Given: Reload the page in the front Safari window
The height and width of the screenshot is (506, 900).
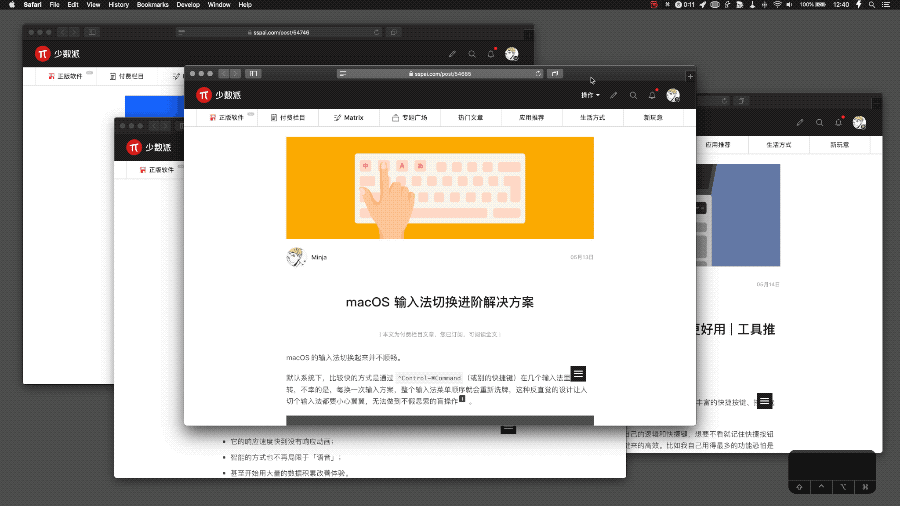Looking at the screenshot, I should 538,74.
